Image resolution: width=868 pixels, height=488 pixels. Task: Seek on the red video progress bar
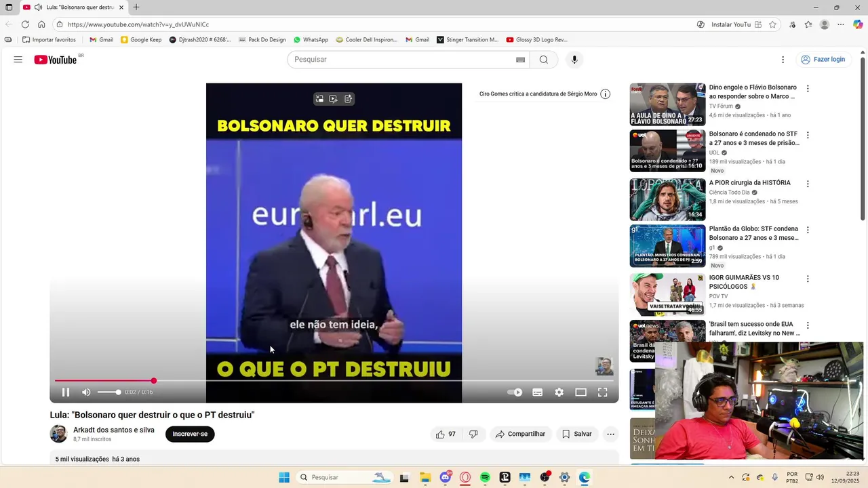[x=334, y=381]
